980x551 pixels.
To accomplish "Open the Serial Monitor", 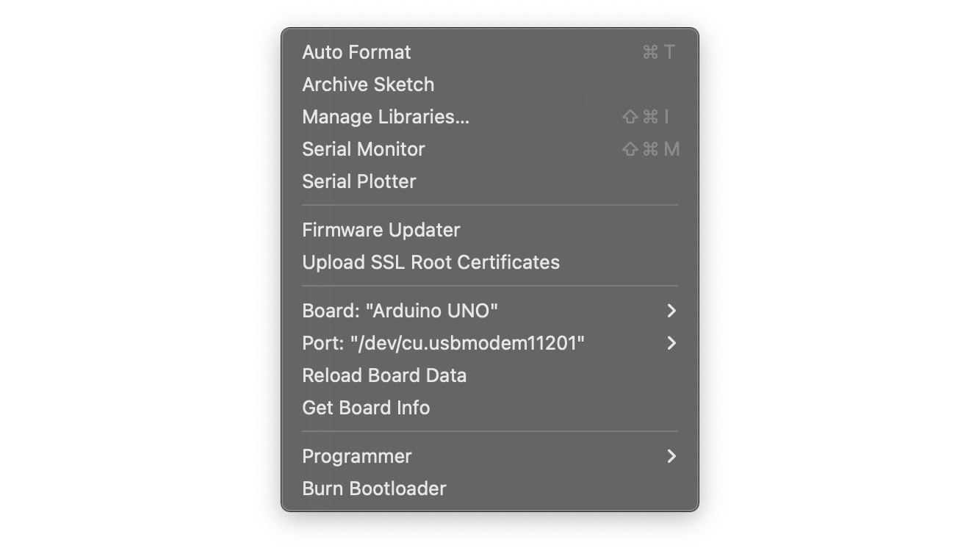I will (x=364, y=149).
